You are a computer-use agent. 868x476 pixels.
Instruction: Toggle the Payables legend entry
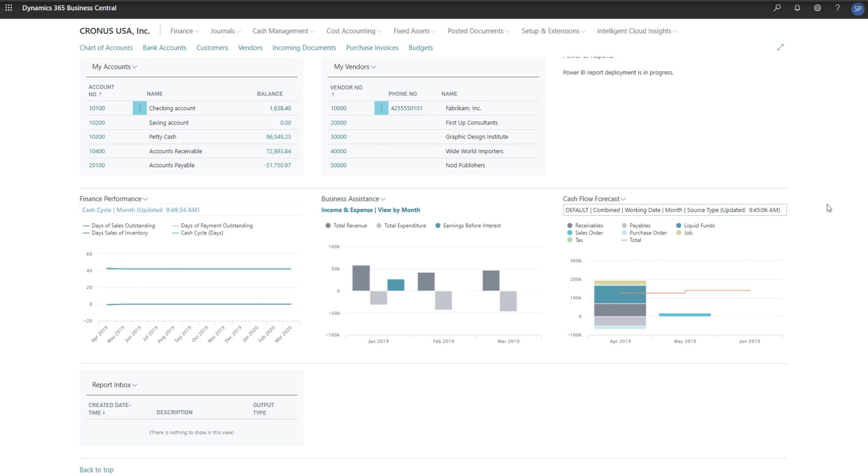pos(636,226)
